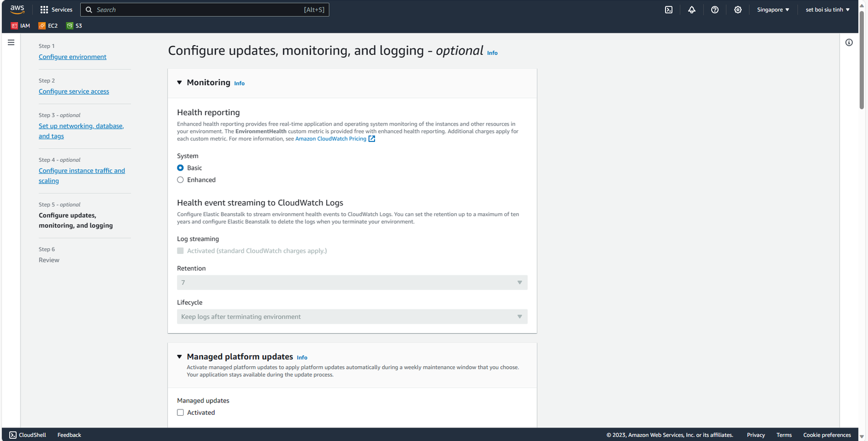
Task: Collapse the Managed platform updates section
Action: coord(179,357)
